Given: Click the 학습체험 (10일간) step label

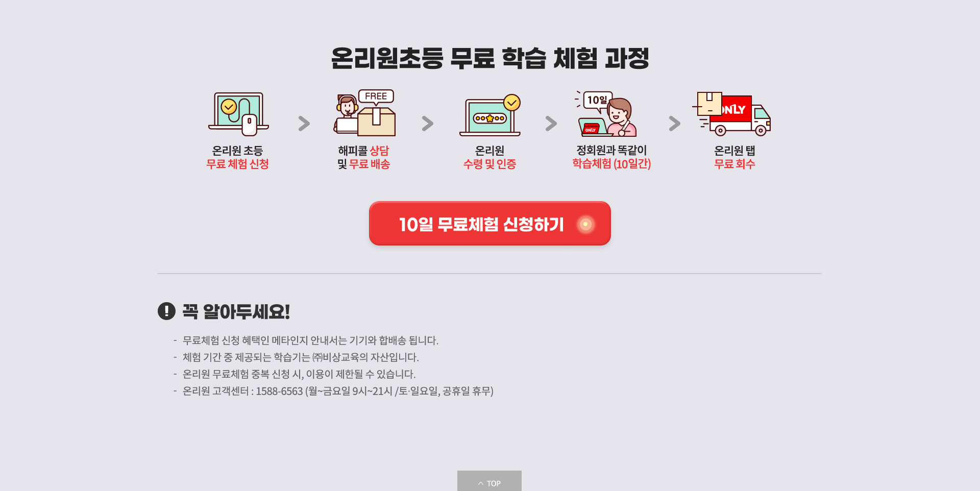Looking at the screenshot, I should click(611, 163).
